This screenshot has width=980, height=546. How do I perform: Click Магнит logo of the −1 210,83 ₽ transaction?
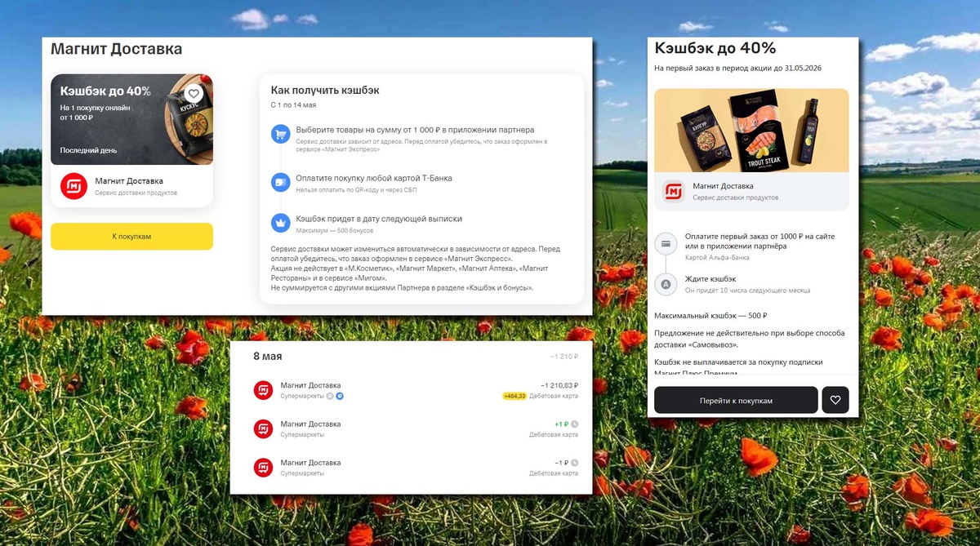click(263, 389)
